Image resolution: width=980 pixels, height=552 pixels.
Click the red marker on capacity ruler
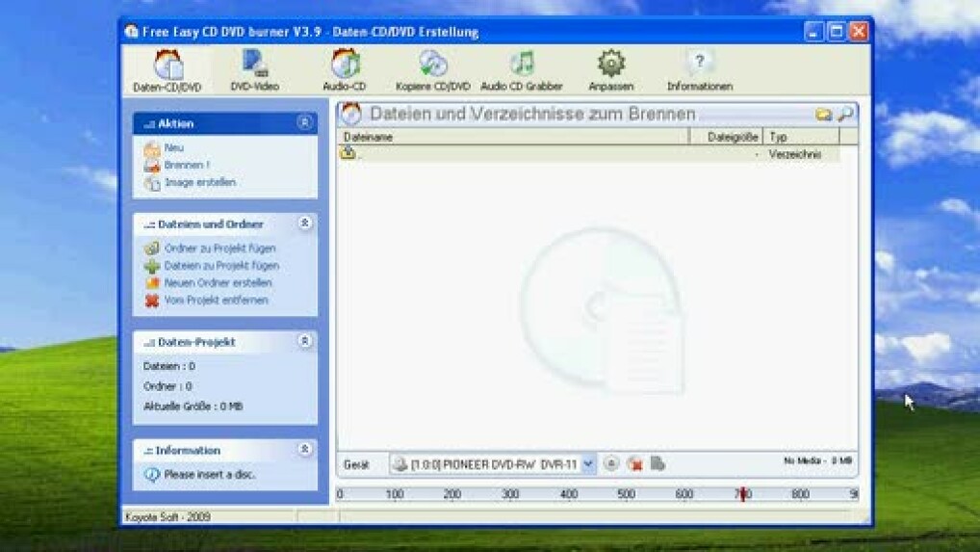[742, 494]
